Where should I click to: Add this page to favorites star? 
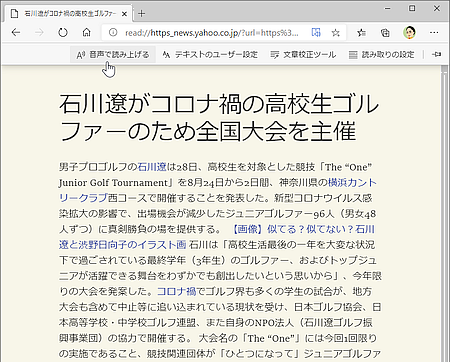335,32
